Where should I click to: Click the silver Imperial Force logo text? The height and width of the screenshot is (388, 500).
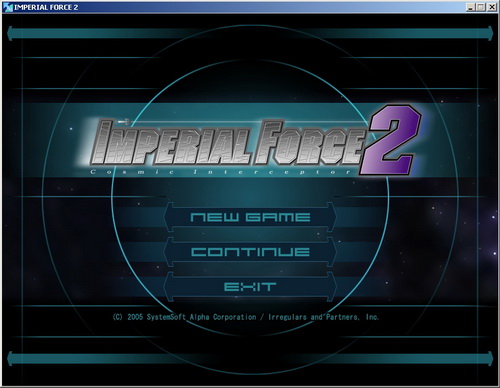pos(228,143)
